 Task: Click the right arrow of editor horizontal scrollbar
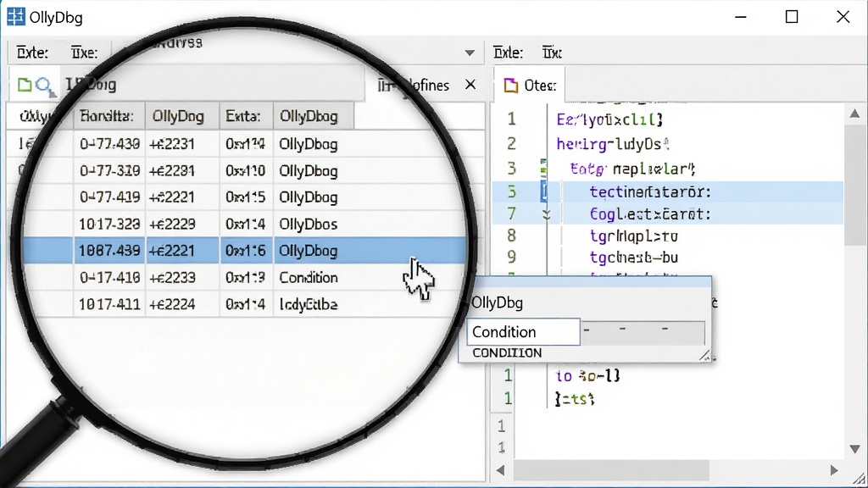click(x=834, y=470)
